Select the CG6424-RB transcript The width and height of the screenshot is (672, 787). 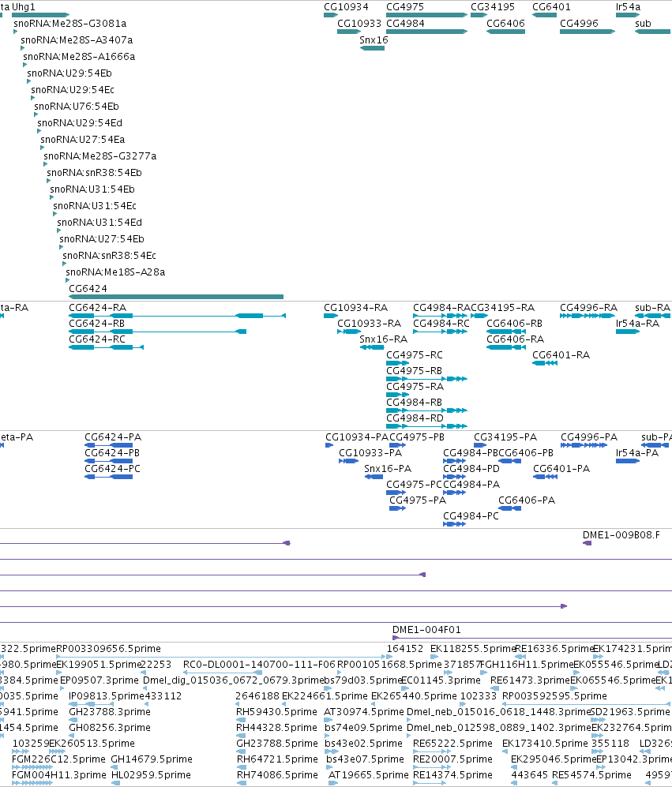158,332
